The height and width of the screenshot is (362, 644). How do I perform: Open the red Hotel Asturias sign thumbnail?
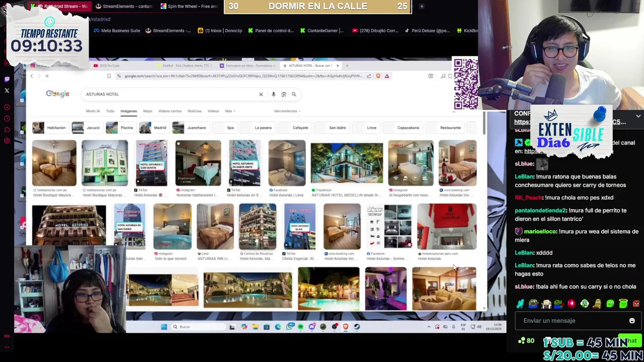pyautogui.click(x=447, y=227)
